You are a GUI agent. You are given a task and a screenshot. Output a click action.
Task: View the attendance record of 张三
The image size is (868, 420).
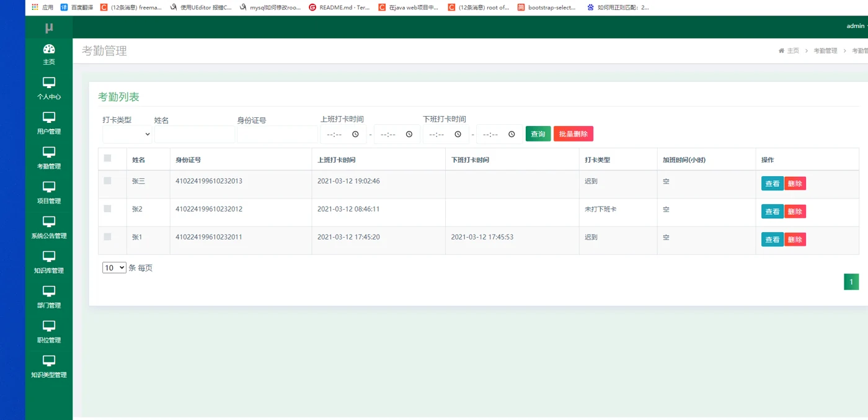click(773, 184)
